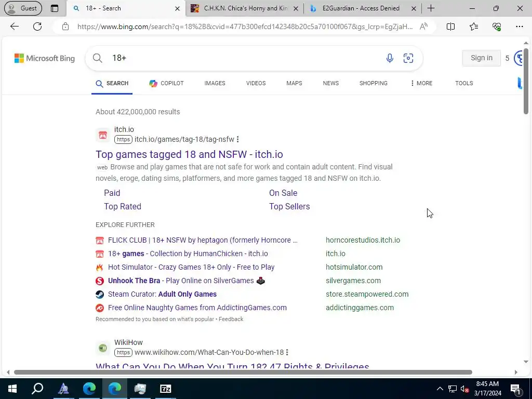The image size is (532, 399).
Task: Switch to News results
Action: click(331, 83)
